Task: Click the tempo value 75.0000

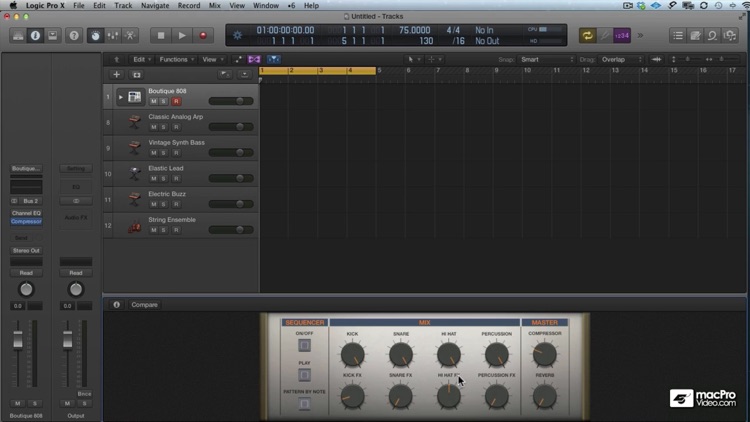Action: pos(414,30)
